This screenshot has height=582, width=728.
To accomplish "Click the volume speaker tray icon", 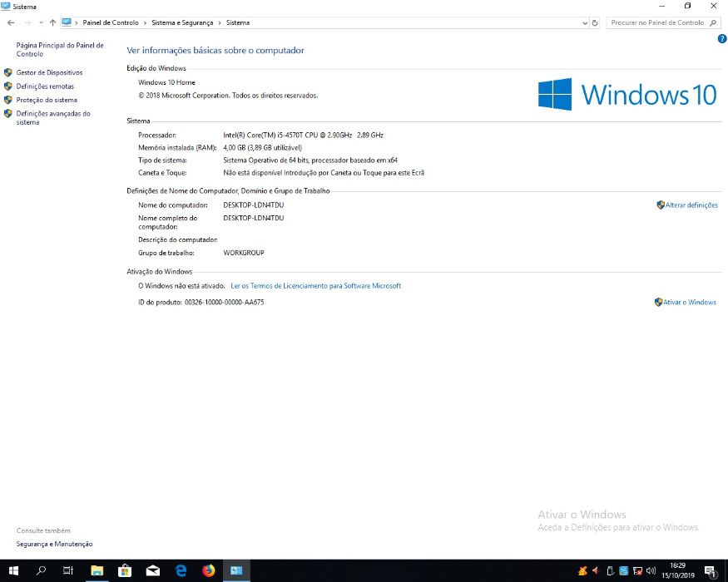I will (x=651, y=571).
